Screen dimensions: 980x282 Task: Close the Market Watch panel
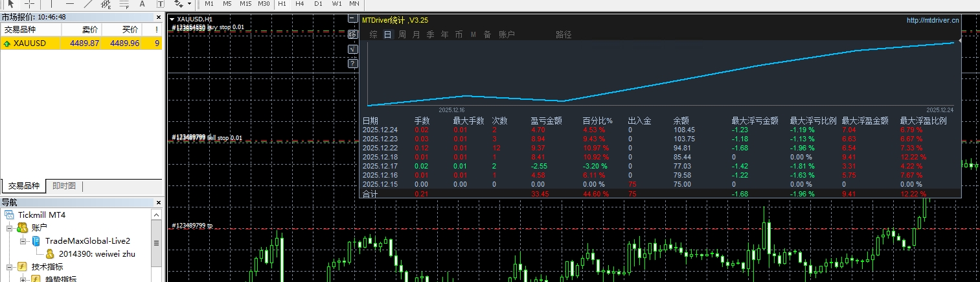(x=158, y=17)
